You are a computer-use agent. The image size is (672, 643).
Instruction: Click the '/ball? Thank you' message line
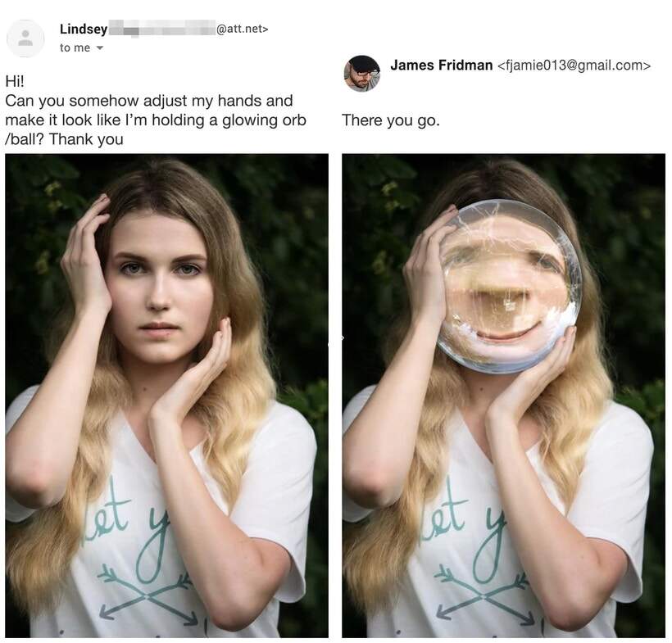(x=64, y=139)
